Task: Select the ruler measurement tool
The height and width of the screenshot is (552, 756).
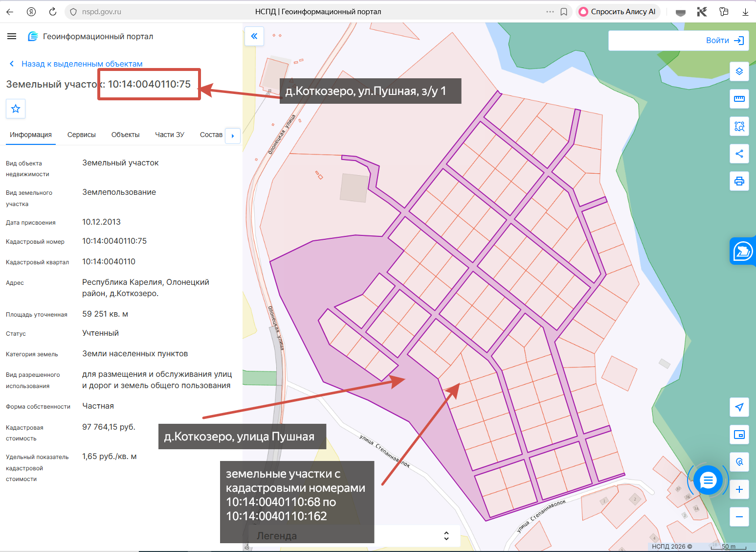Action: pos(739,99)
